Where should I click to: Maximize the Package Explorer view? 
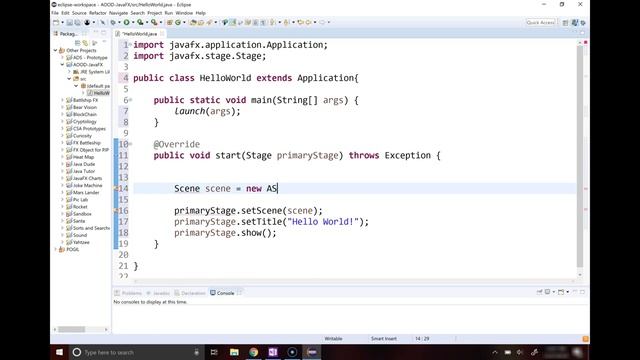click(x=103, y=33)
